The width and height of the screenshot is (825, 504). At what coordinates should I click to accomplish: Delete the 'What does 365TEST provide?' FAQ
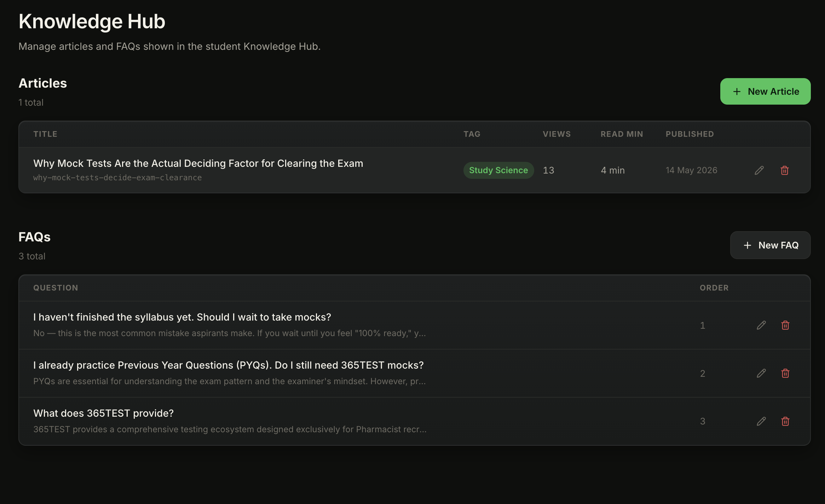click(x=785, y=421)
